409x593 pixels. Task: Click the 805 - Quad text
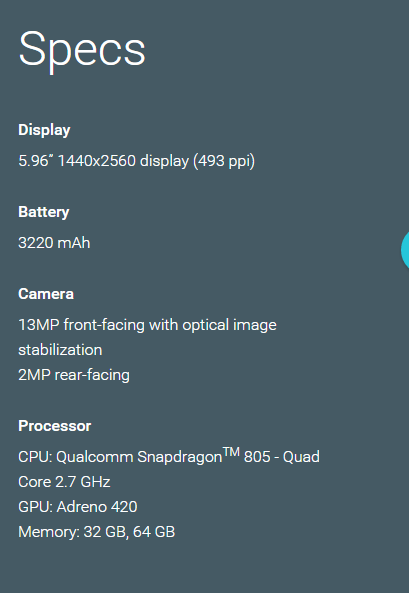pyautogui.click(x=282, y=457)
